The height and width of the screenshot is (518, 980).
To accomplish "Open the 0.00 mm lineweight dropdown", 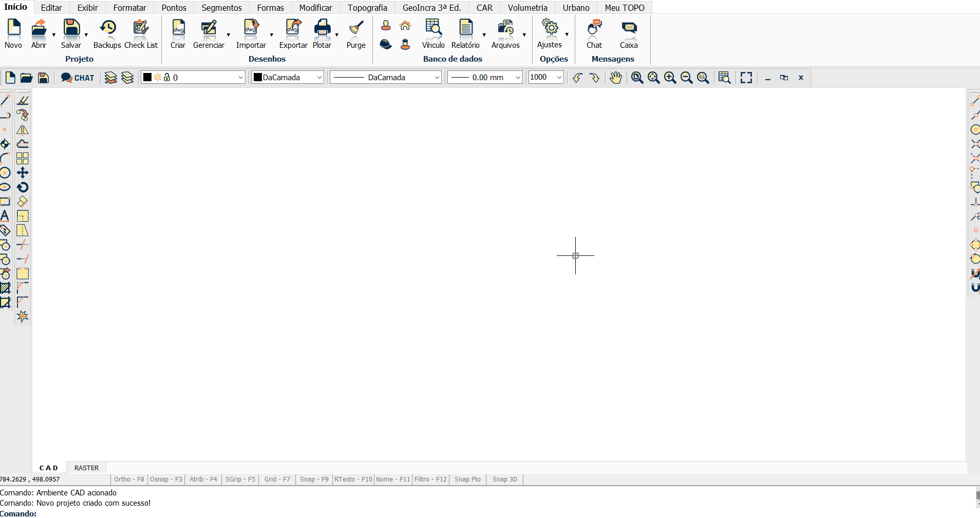I will pyautogui.click(x=518, y=78).
